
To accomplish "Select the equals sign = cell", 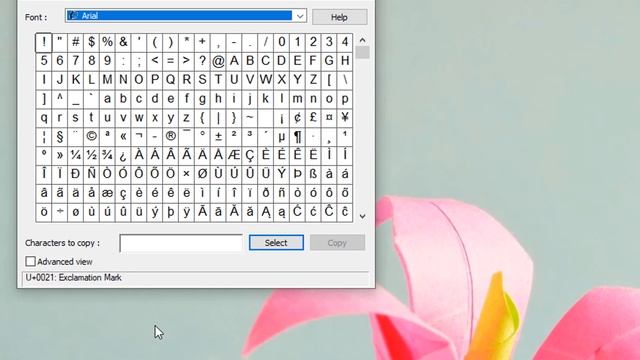I will click(171, 61).
